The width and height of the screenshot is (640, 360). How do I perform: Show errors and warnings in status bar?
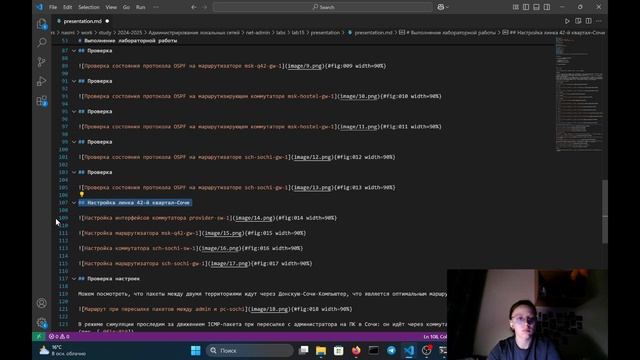[59, 337]
